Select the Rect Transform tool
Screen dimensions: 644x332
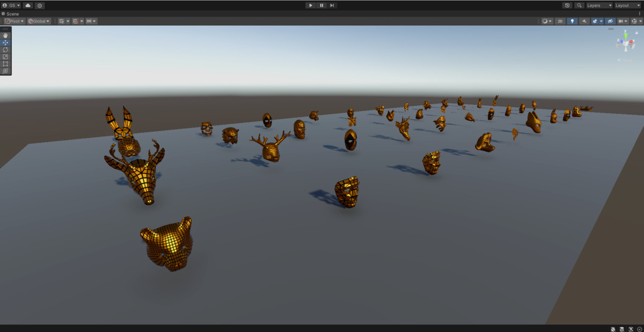[5, 63]
